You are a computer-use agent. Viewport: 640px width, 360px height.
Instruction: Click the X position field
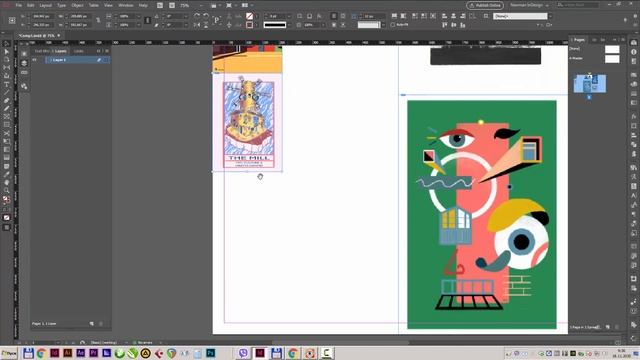click(42, 16)
